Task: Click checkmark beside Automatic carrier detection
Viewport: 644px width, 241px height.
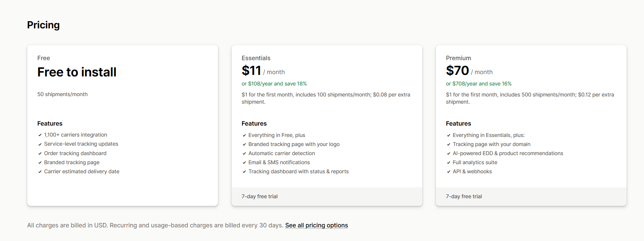Action: [x=244, y=154]
